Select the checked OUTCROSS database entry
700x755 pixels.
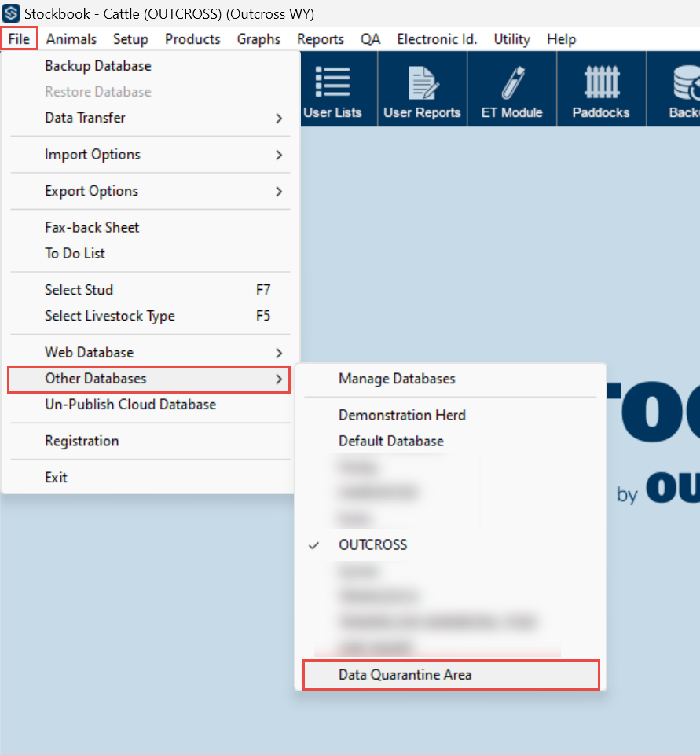372,544
